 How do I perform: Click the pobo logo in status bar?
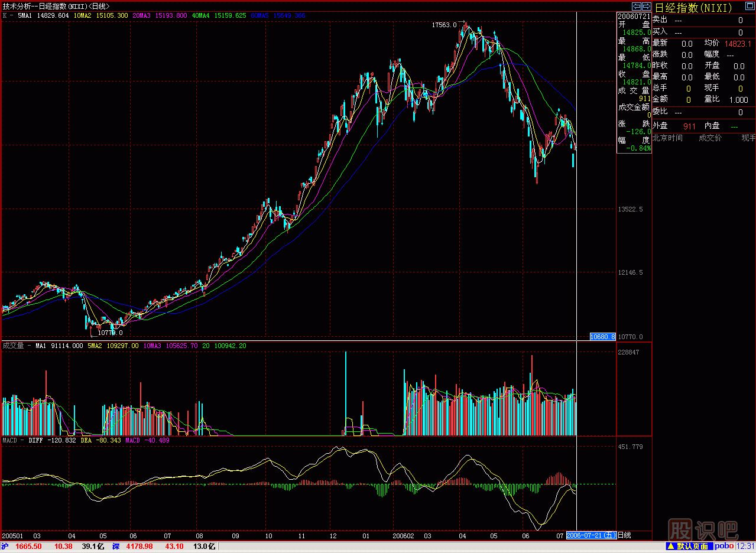click(x=725, y=547)
